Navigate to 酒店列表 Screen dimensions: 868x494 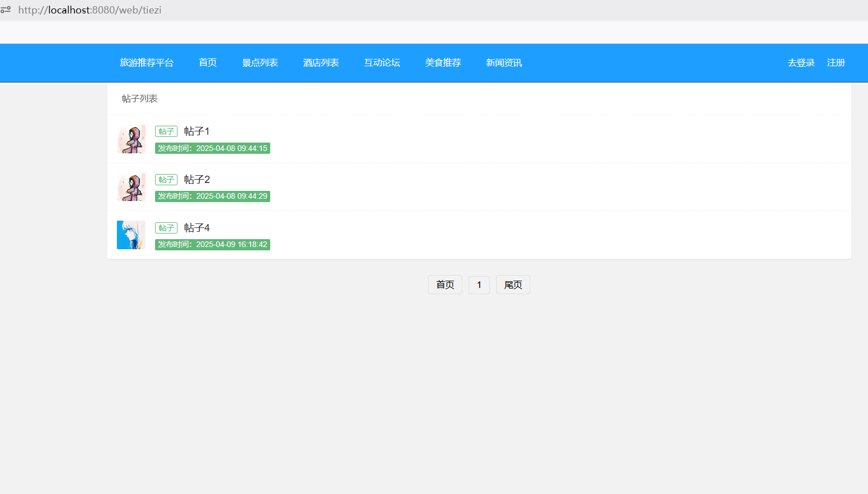(x=321, y=63)
